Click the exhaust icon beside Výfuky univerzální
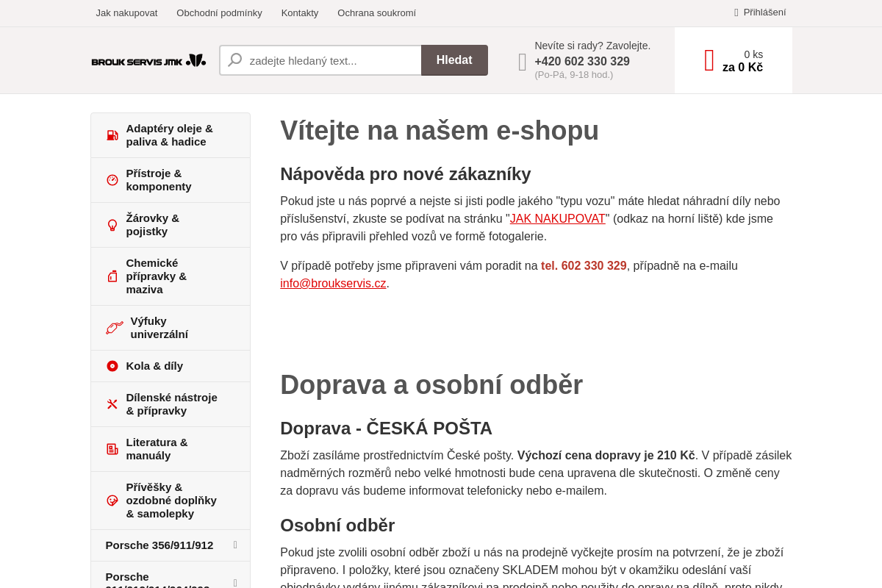 [x=114, y=327]
